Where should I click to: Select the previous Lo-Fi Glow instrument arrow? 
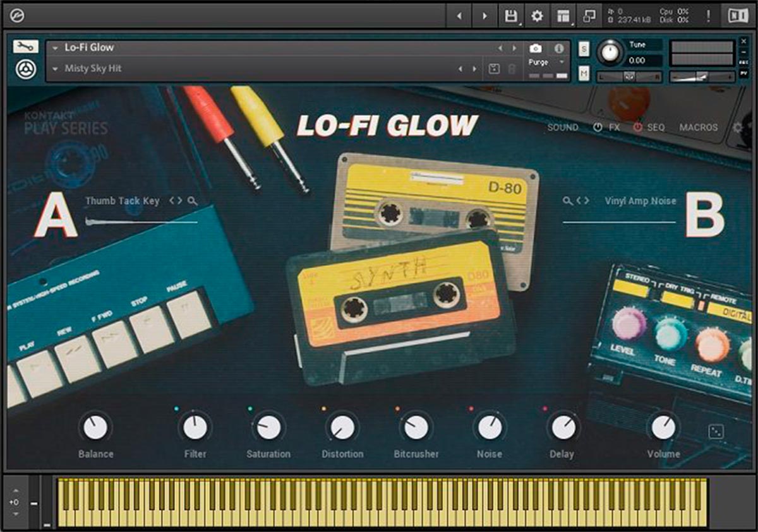[x=500, y=48]
